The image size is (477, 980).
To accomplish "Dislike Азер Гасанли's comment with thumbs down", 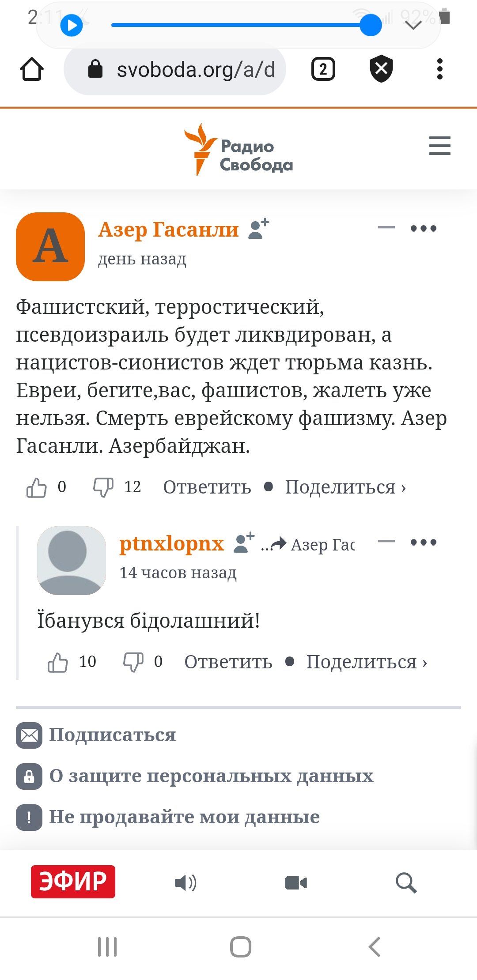I will 103,487.
